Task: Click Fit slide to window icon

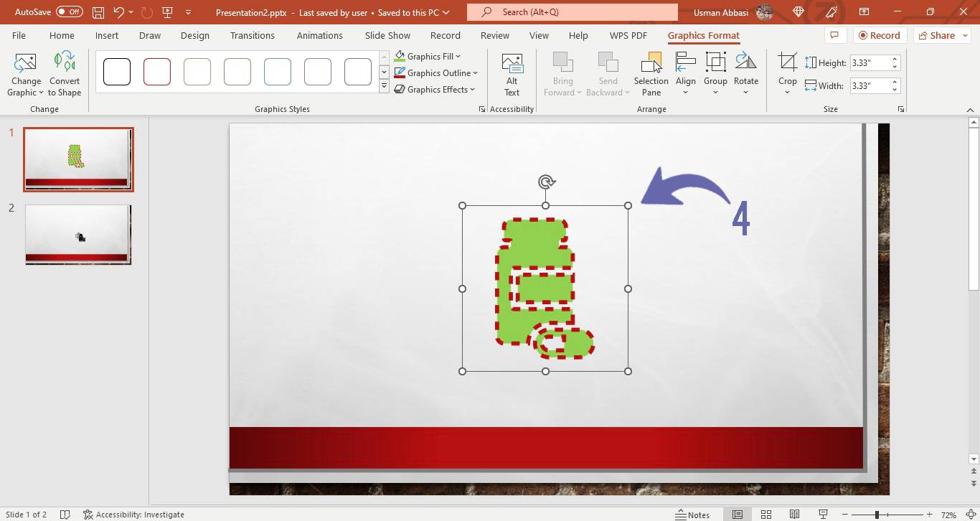Action: click(969, 515)
